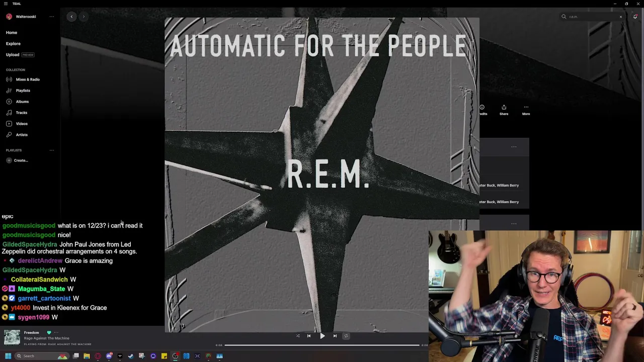Seek within the playback progress bar

pyautogui.click(x=322, y=345)
